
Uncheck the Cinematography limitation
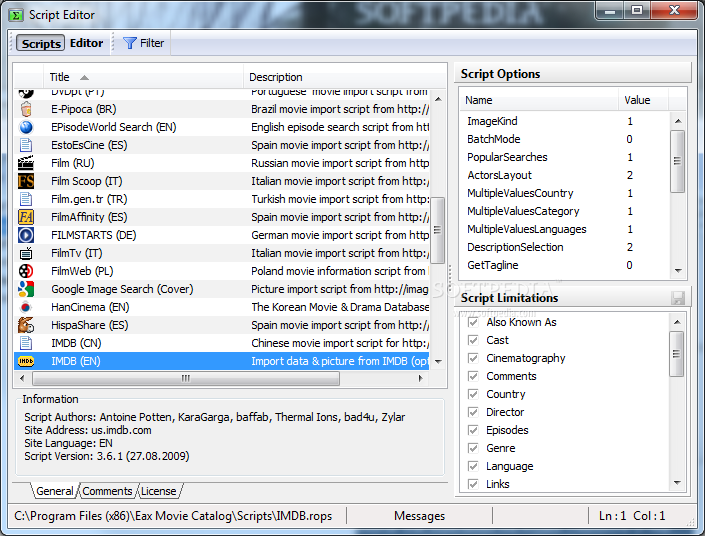point(473,358)
